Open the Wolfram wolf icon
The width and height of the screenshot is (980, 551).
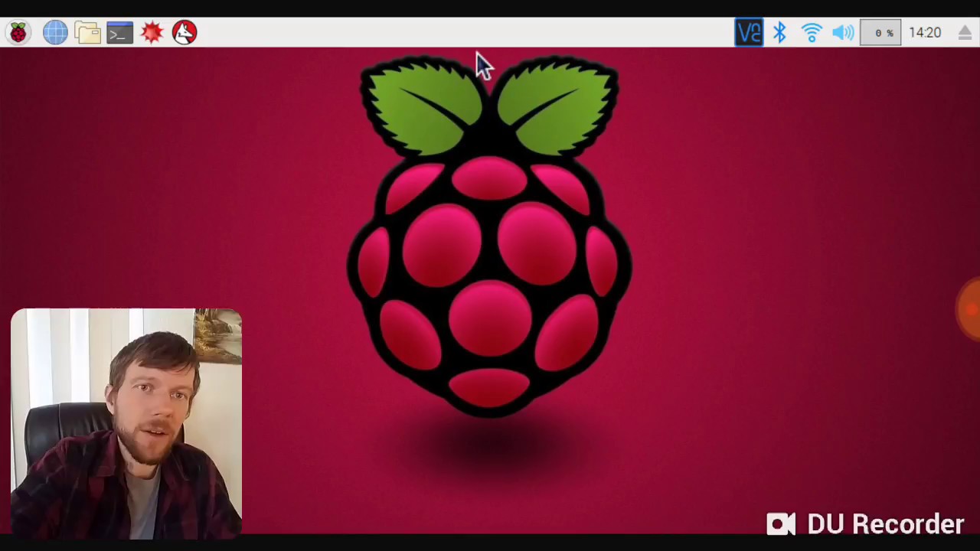185,32
